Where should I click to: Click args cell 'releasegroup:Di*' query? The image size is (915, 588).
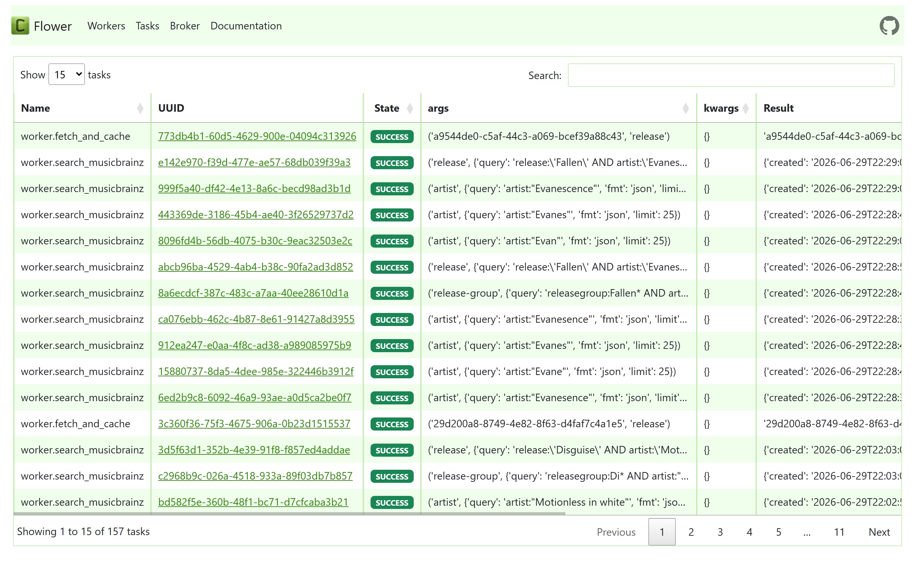tap(558, 476)
